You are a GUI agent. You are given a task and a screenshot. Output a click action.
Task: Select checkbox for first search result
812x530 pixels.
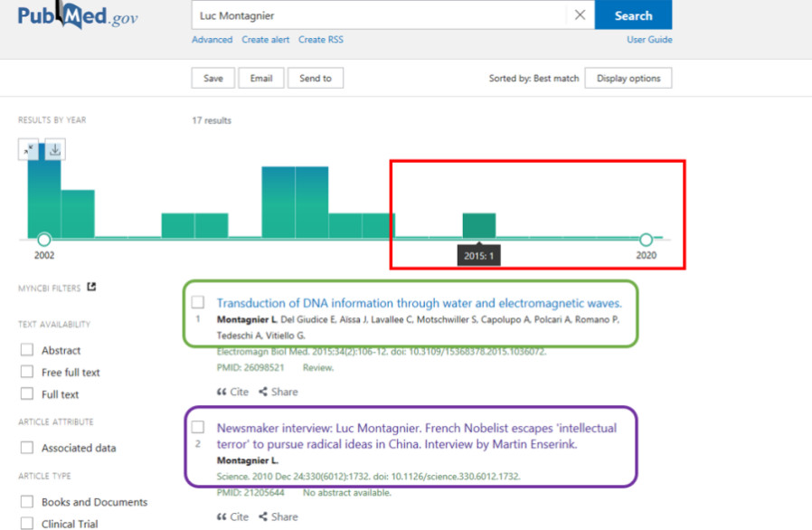[x=198, y=303]
